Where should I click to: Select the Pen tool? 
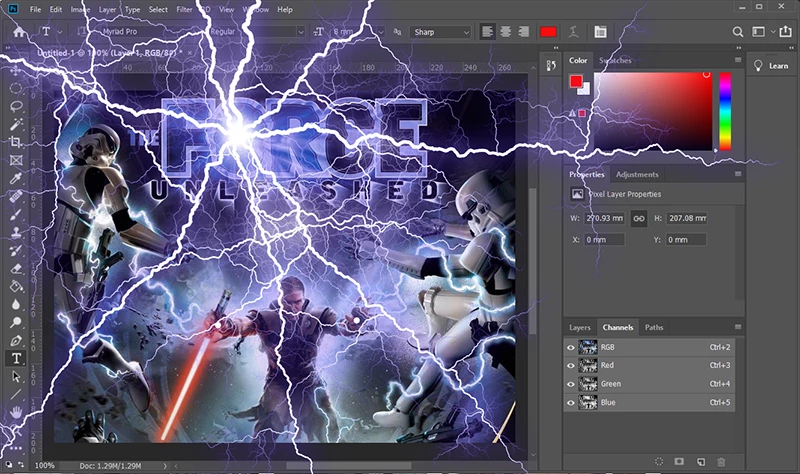coord(16,340)
